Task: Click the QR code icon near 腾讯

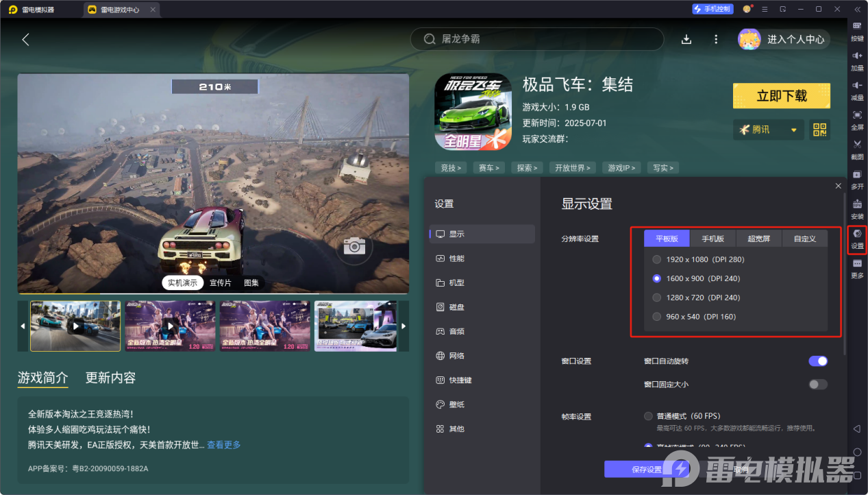Action: click(819, 130)
